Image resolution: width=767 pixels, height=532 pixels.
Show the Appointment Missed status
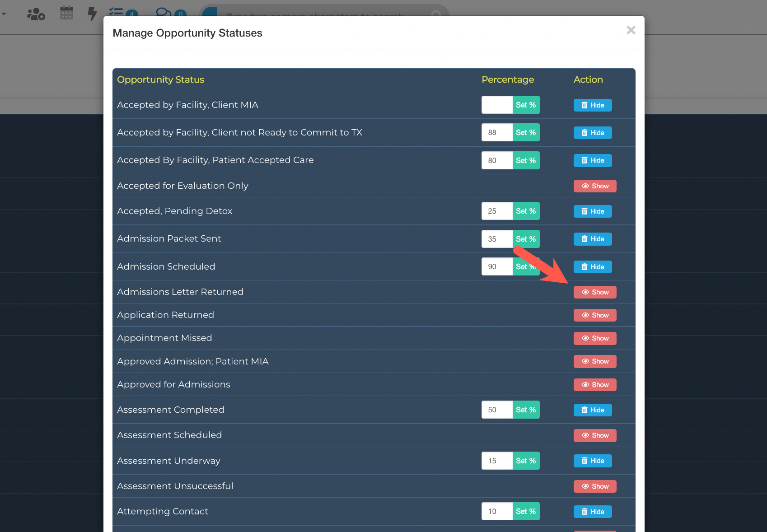pyautogui.click(x=594, y=338)
